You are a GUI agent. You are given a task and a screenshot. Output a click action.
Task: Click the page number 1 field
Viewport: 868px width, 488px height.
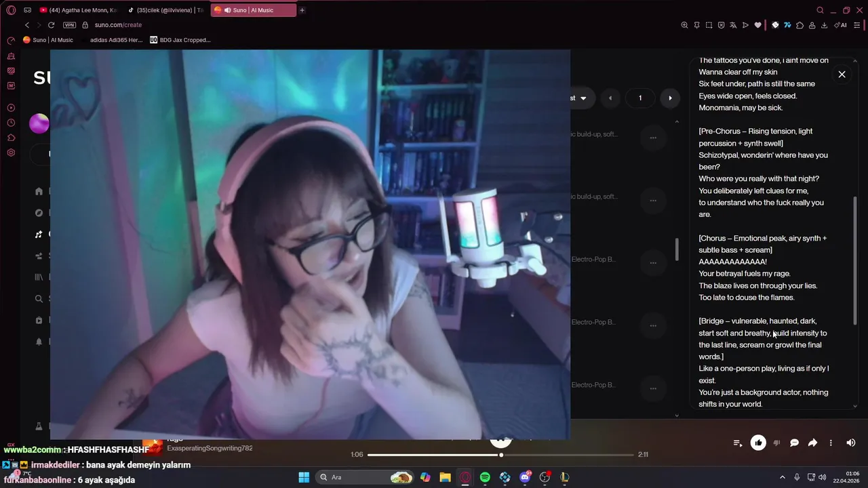(639, 98)
